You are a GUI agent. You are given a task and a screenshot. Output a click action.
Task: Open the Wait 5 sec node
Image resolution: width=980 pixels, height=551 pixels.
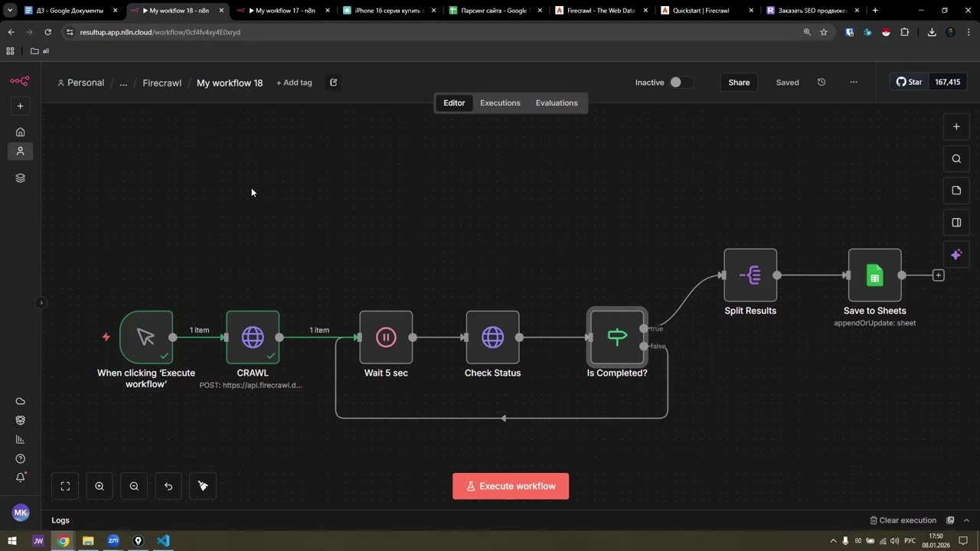(x=386, y=337)
